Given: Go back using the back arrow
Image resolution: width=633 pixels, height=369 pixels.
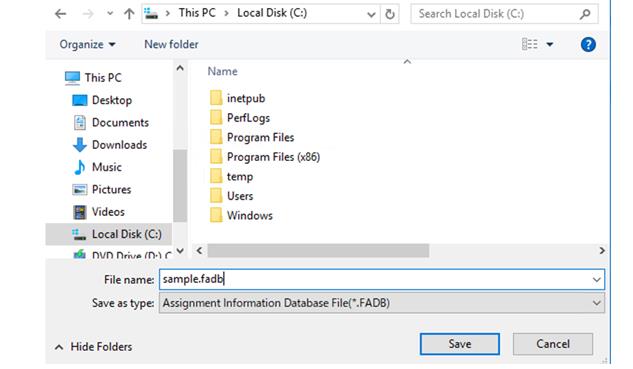Looking at the screenshot, I should pos(61,14).
